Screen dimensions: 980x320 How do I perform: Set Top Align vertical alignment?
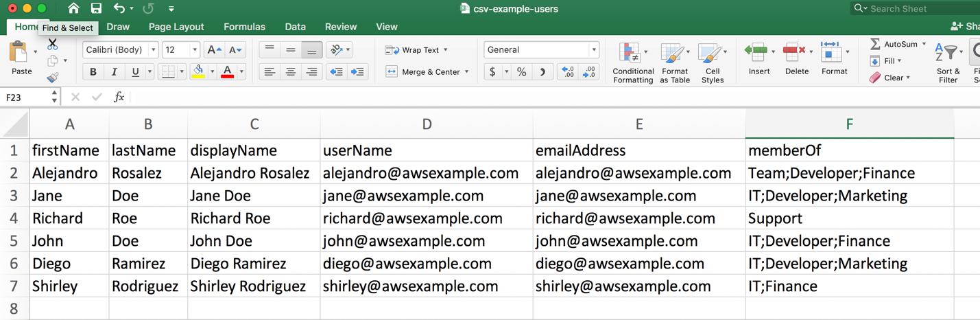[x=270, y=50]
